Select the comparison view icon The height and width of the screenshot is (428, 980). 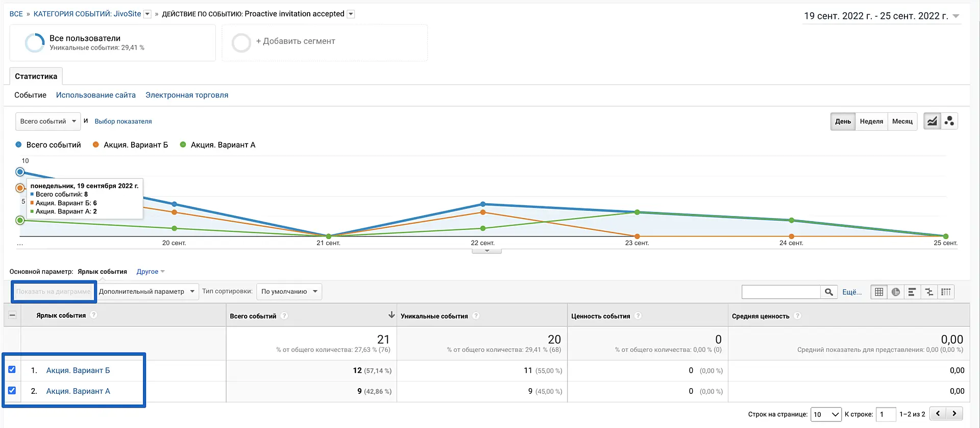929,292
